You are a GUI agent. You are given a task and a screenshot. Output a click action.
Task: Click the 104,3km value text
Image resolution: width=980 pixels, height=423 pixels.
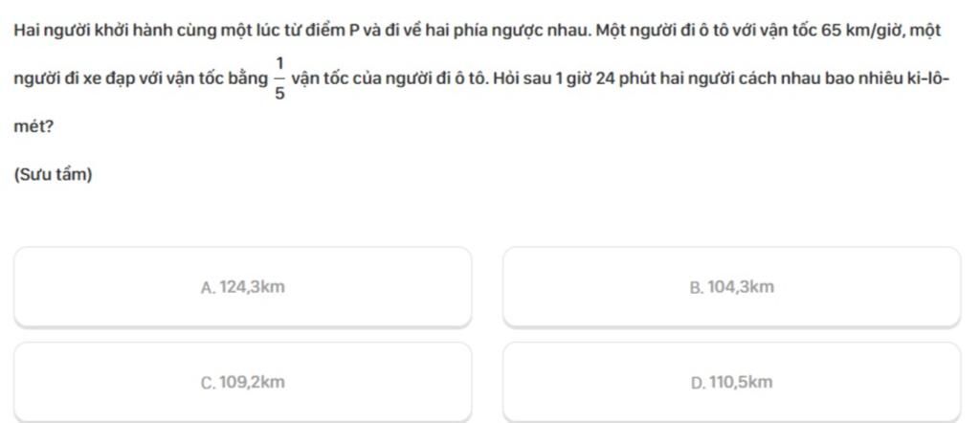[x=741, y=287]
